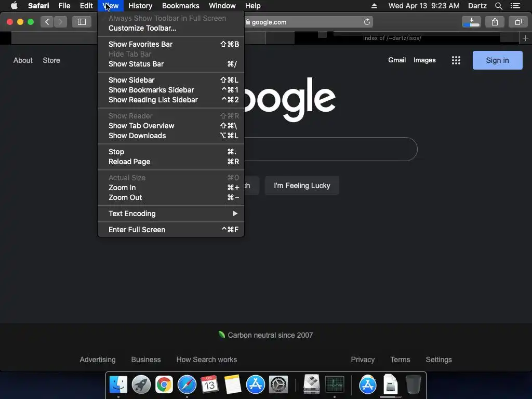Select Show Status Bar
The width and height of the screenshot is (532, 399).
(170, 64)
